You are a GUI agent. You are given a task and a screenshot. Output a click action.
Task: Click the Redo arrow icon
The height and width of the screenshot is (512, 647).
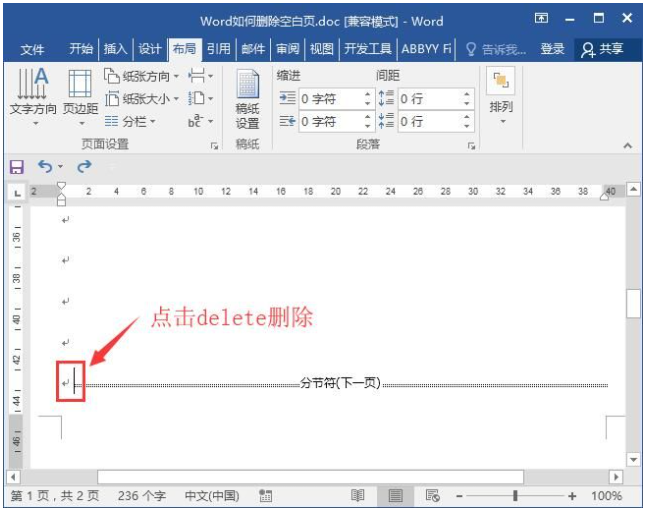pyautogui.click(x=84, y=167)
